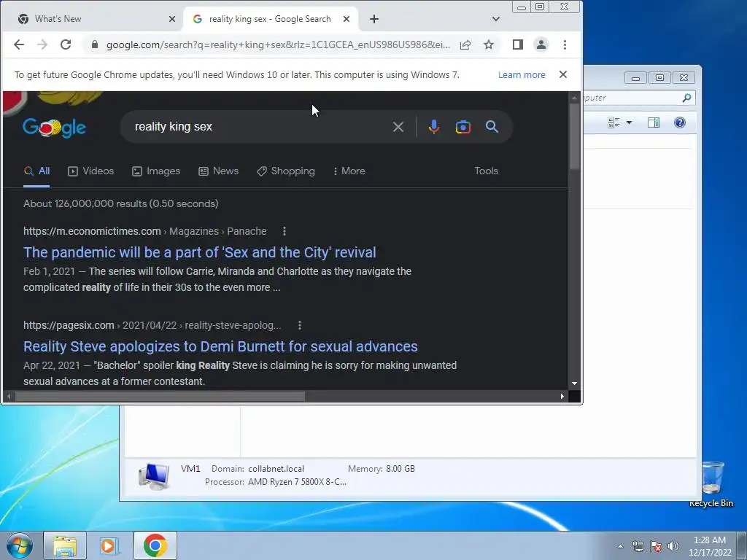The width and height of the screenshot is (747, 560).
Task: Open Chrome side panel icon
Action: click(x=518, y=44)
